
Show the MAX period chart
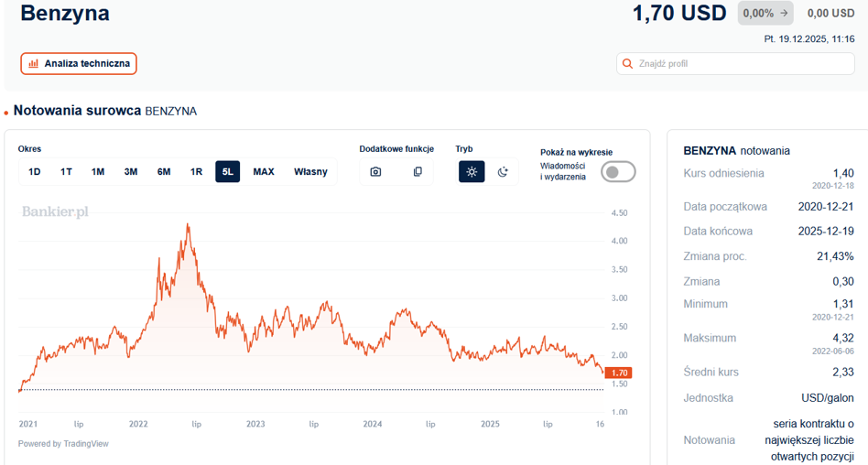[264, 171]
